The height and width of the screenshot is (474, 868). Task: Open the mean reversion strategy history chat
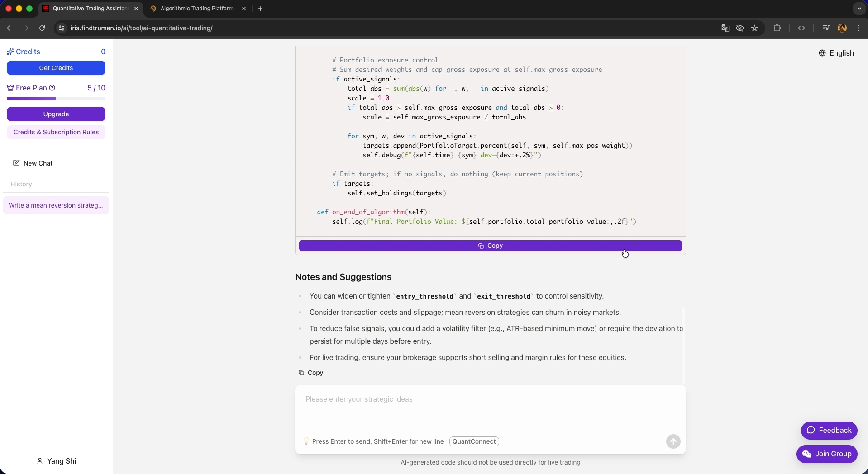pyautogui.click(x=56, y=205)
